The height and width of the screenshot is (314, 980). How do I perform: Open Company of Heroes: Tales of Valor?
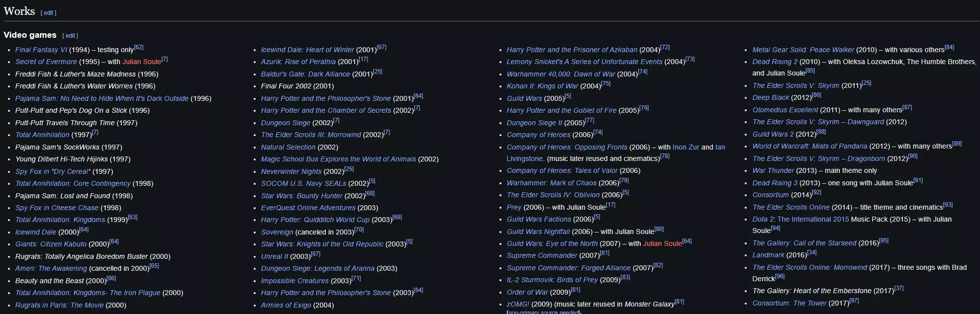coord(562,171)
